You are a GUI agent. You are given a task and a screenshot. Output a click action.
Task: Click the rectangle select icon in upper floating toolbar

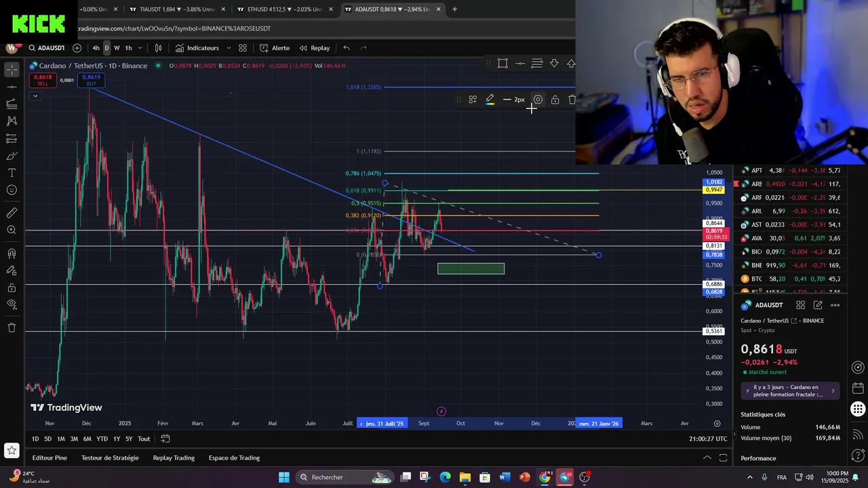502,63
